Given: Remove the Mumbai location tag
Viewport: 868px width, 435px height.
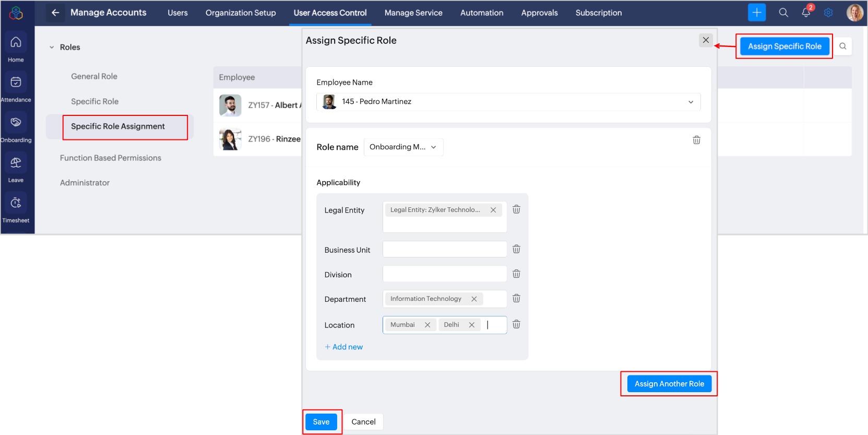Looking at the screenshot, I should 427,325.
